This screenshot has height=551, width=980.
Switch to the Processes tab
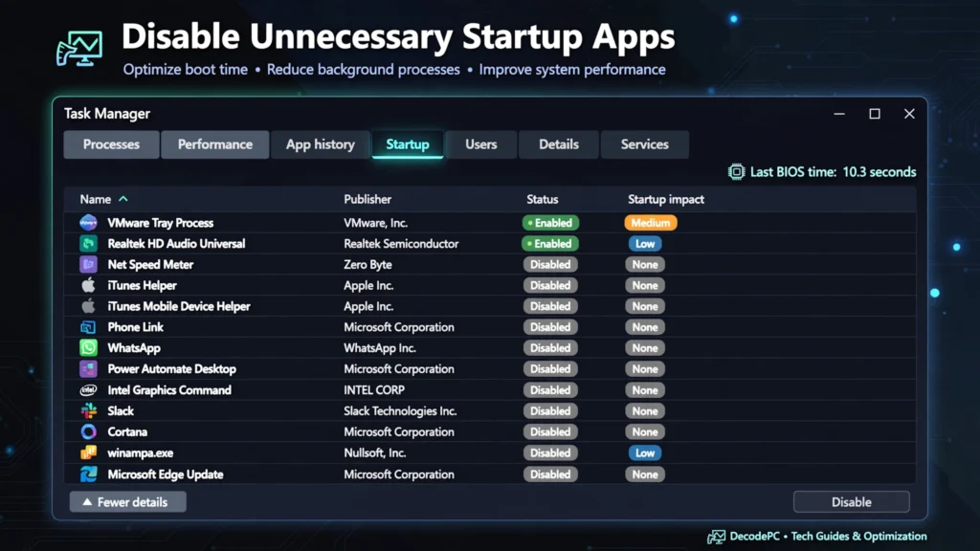(111, 144)
